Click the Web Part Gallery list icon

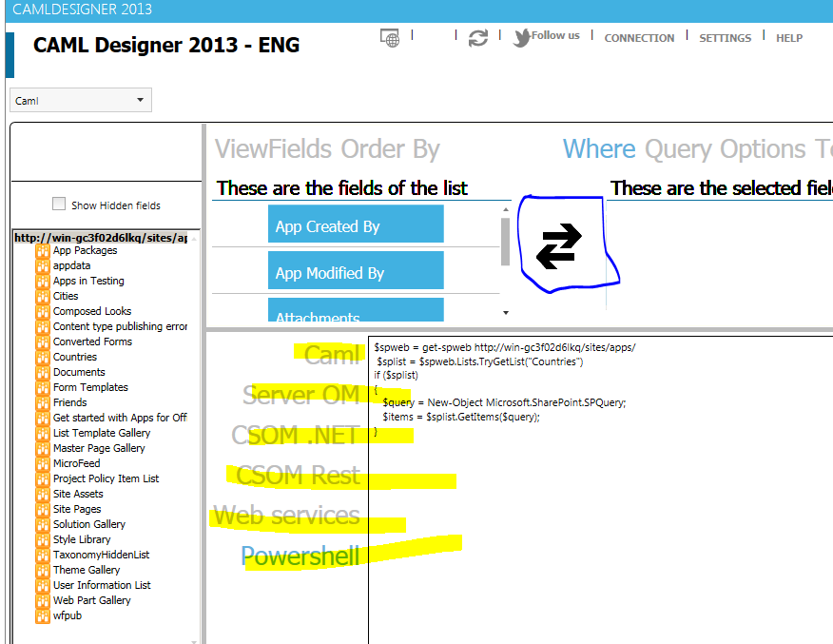click(42, 600)
